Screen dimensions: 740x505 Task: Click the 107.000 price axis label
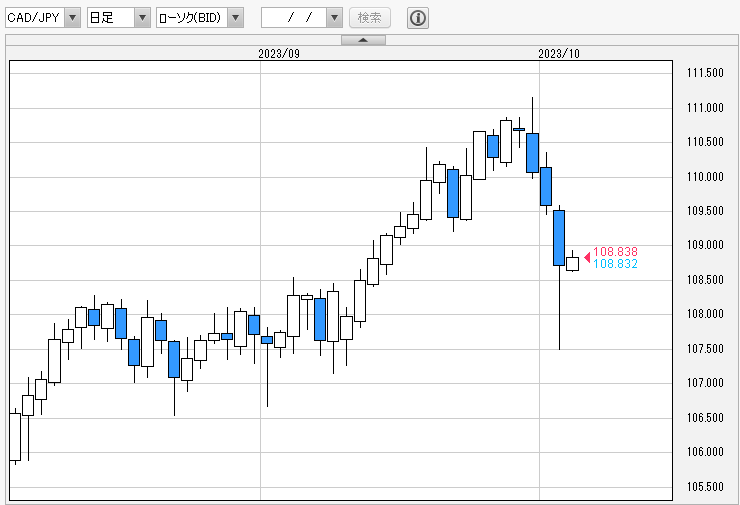705,382
